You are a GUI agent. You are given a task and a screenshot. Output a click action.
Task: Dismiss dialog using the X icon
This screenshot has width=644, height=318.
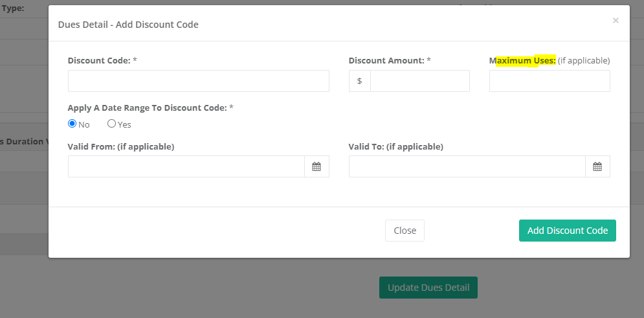tap(616, 21)
